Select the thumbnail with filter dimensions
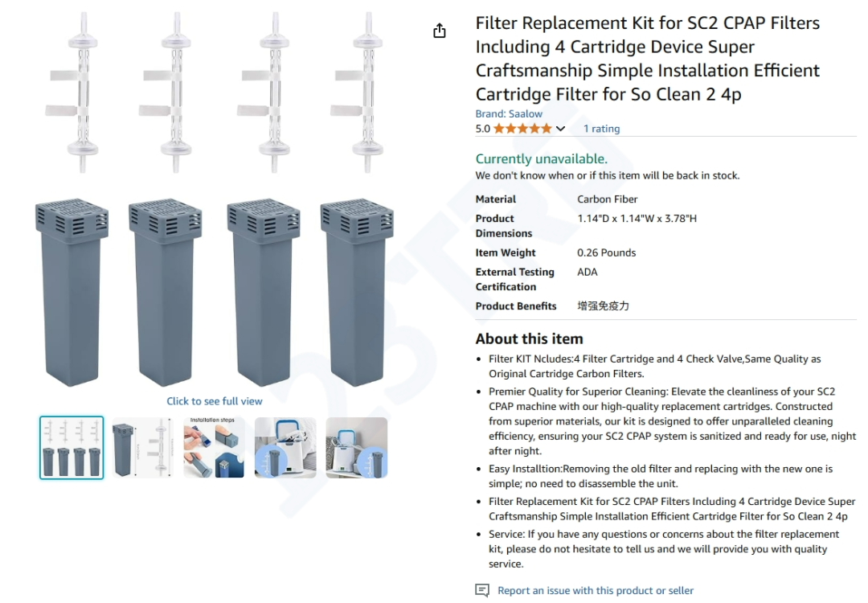The width and height of the screenshot is (868, 603). (x=142, y=448)
